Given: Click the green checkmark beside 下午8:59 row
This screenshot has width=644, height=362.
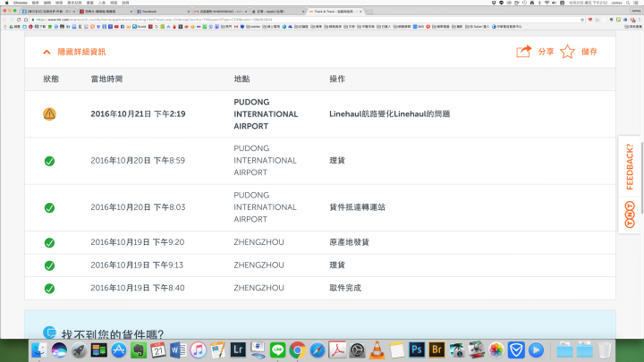Looking at the screenshot, I should click(x=49, y=161).
